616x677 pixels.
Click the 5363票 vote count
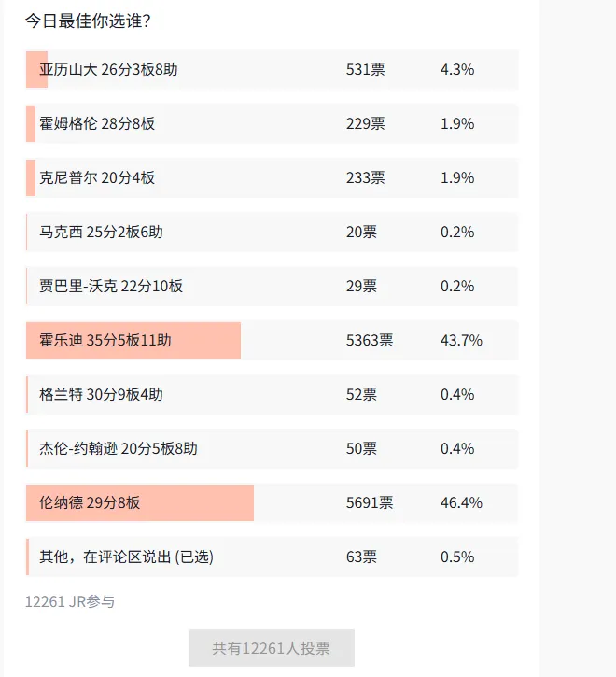[370, 341]
